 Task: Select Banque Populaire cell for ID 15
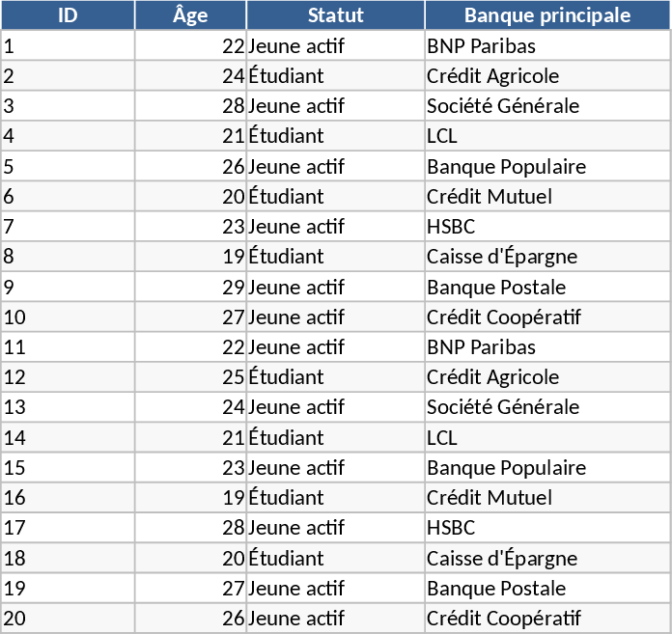click(x=546, y=468)
